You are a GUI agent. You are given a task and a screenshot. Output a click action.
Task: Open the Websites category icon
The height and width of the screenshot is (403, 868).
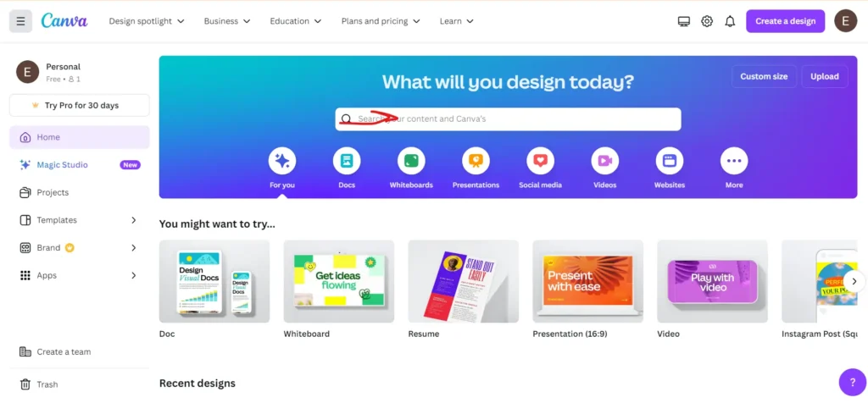pos(670,161)
